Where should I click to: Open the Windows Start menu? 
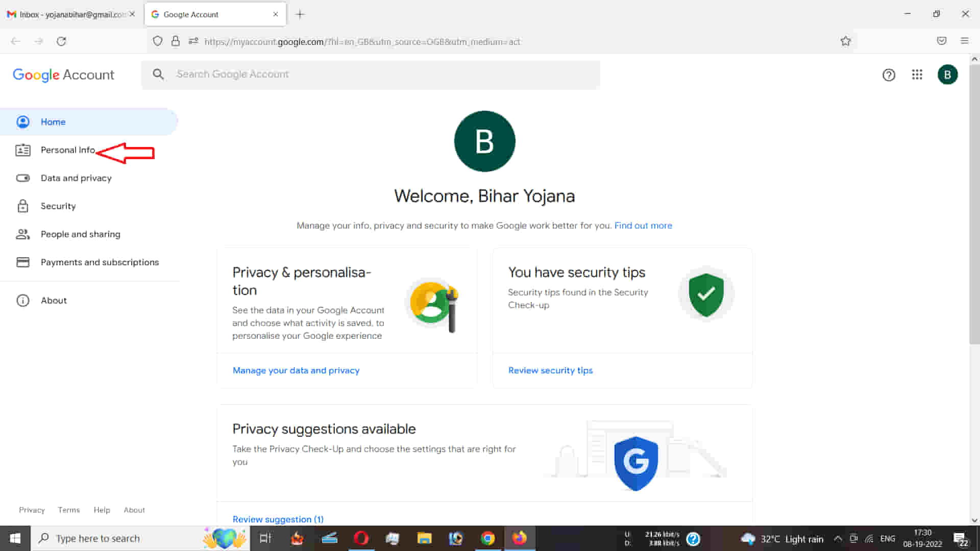[x=15, y=538]
